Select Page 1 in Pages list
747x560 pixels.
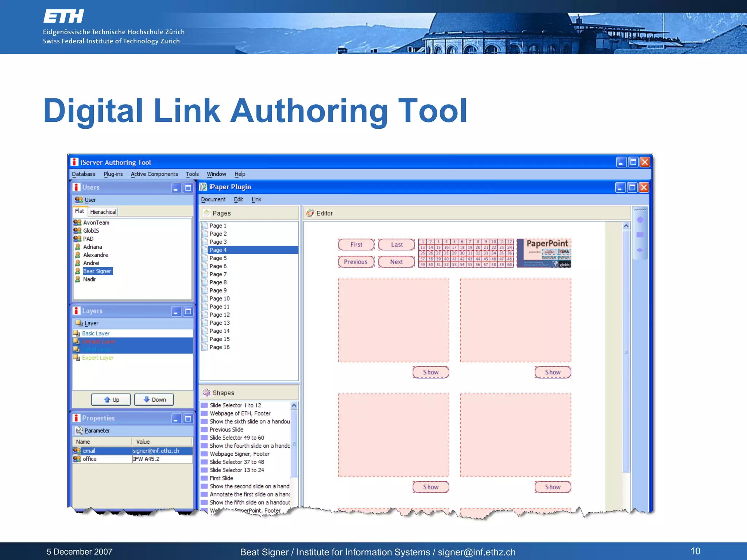[218, 226]
